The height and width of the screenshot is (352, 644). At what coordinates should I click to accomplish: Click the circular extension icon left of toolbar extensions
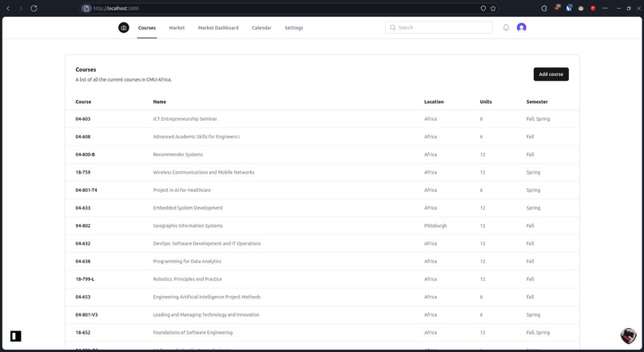click(544, 8)
